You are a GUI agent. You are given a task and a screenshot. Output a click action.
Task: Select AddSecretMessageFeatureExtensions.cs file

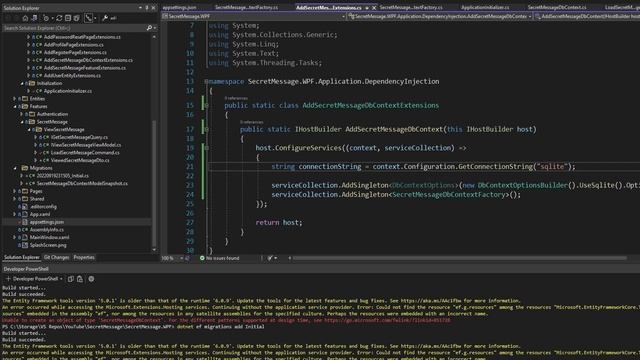(x=84, y=68)
